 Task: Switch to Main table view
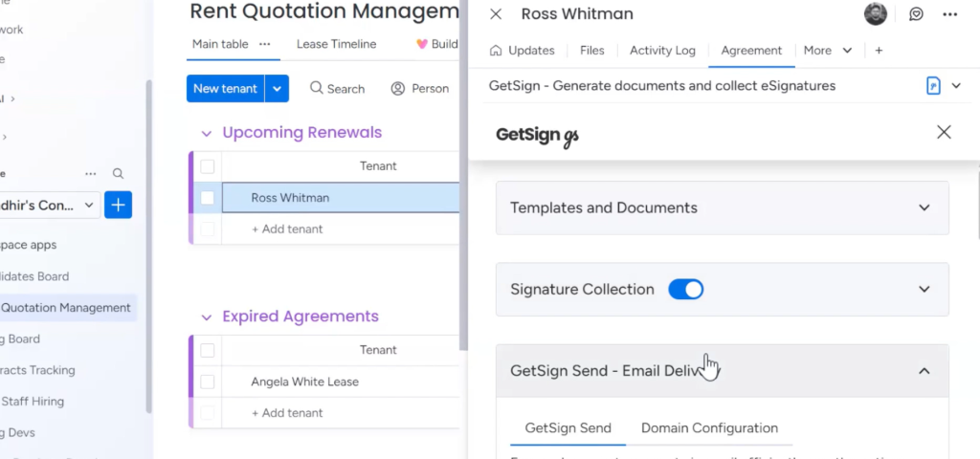click(x=220, y=44)
